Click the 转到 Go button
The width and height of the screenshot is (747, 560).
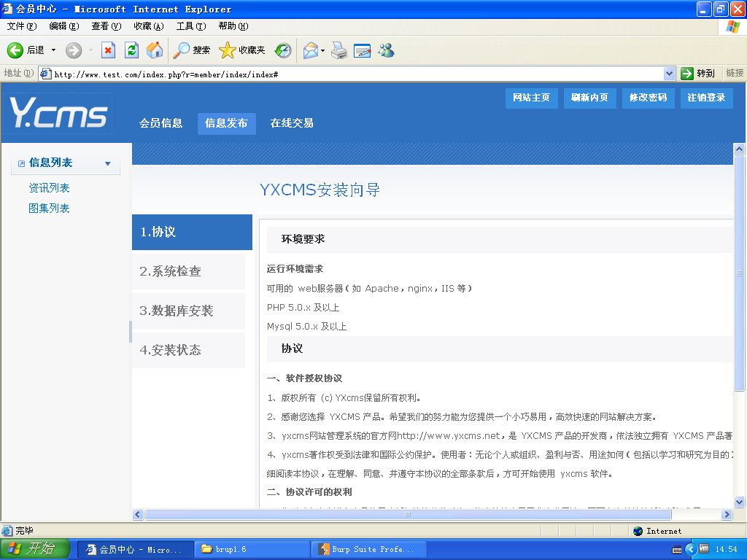(698, 74)
